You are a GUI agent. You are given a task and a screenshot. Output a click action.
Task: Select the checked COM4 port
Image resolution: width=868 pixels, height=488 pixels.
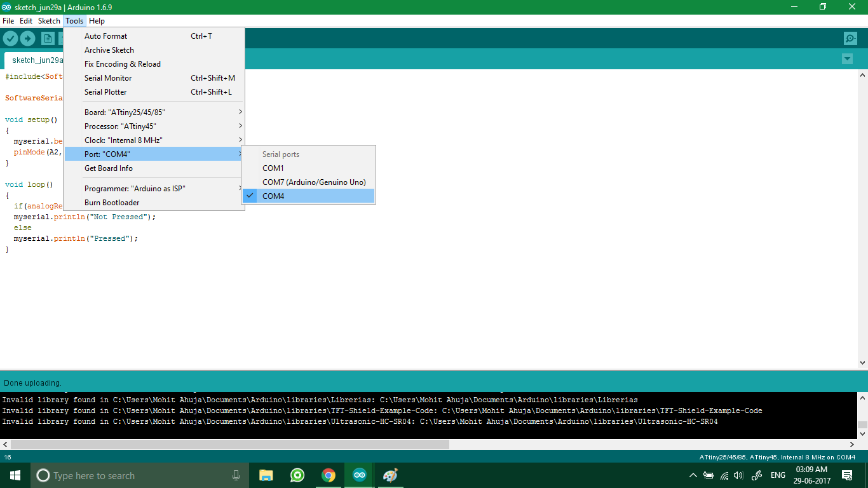tap(309, 196)
